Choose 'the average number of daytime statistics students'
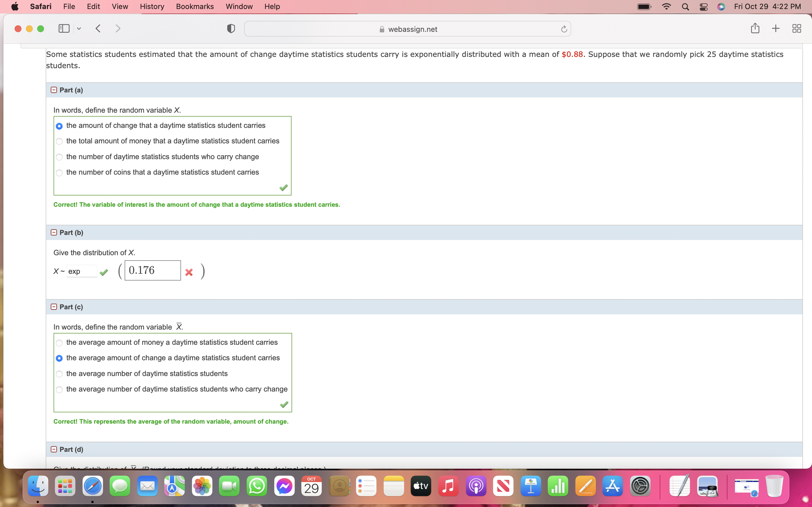The width and height of the screenshot is (812, 507). [x=59, y=374]
